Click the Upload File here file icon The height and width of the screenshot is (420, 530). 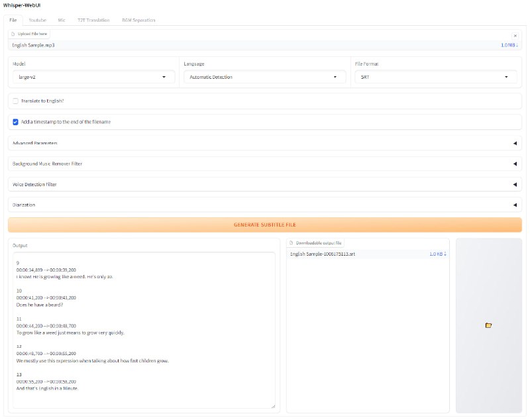tap(15, 33)
